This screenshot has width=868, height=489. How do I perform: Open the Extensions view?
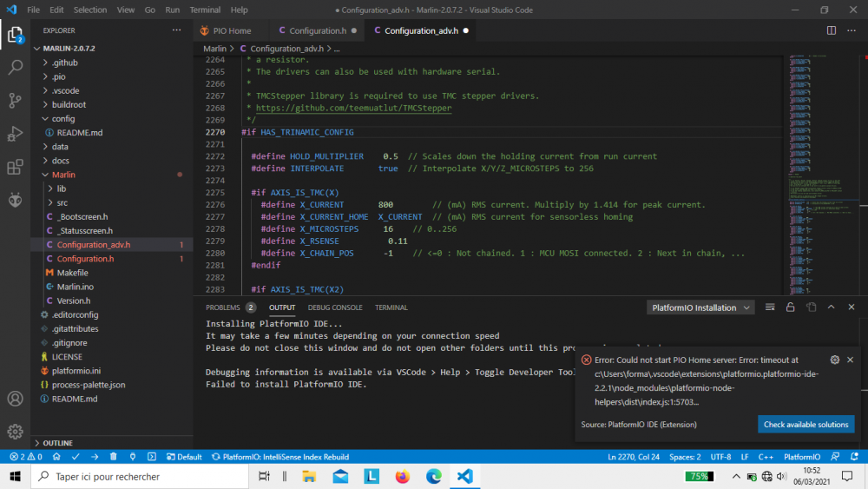click(15, 167)
